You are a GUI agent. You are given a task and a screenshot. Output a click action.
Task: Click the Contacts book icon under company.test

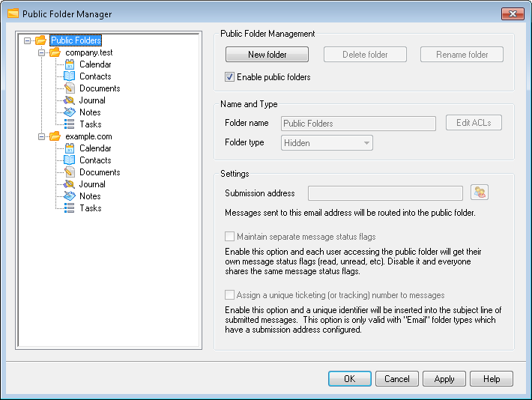[70, 76]
